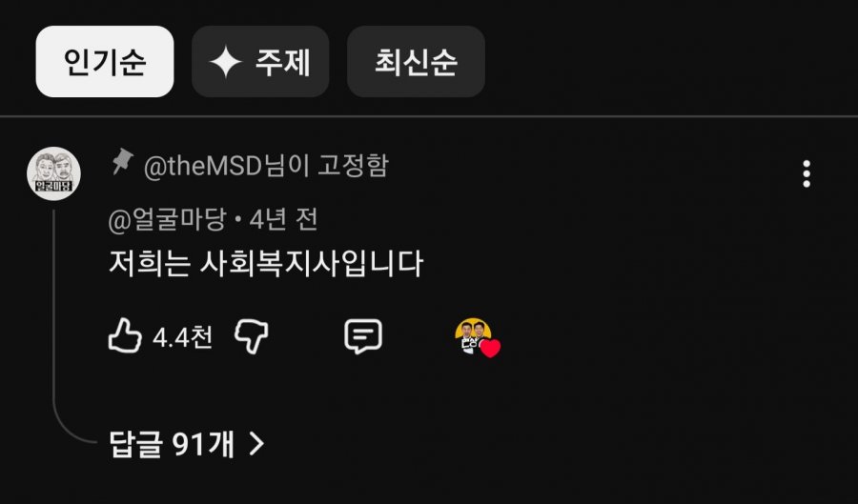This screenshot has width=858, height=504.
Task: Like the comment with the thumbs-up icon
Action: [125, 335]
